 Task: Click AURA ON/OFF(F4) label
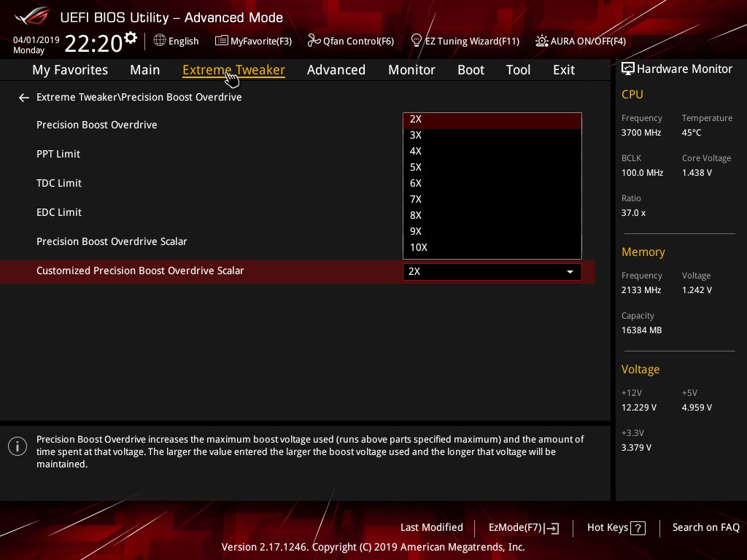588,42
